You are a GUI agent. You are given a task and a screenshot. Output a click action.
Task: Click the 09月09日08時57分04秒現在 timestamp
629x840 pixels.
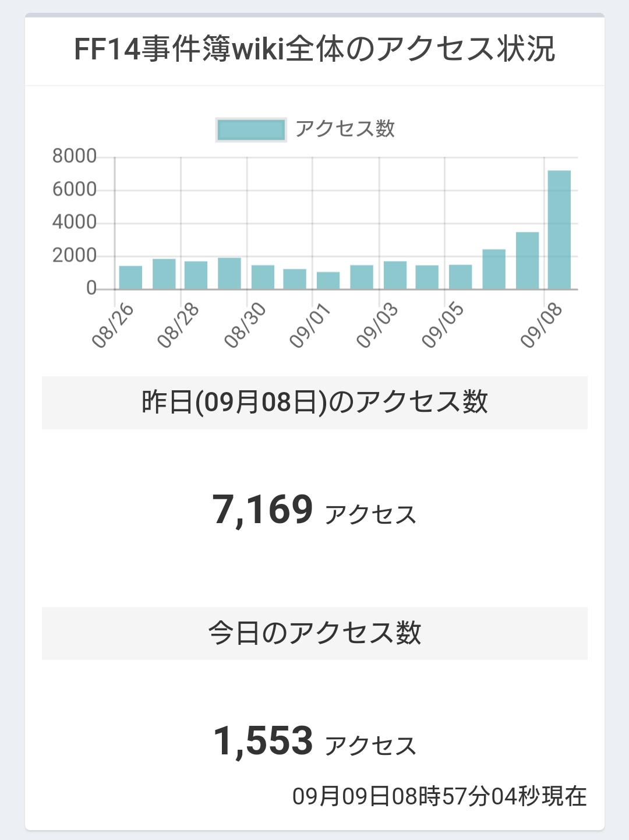pos(440,796)
